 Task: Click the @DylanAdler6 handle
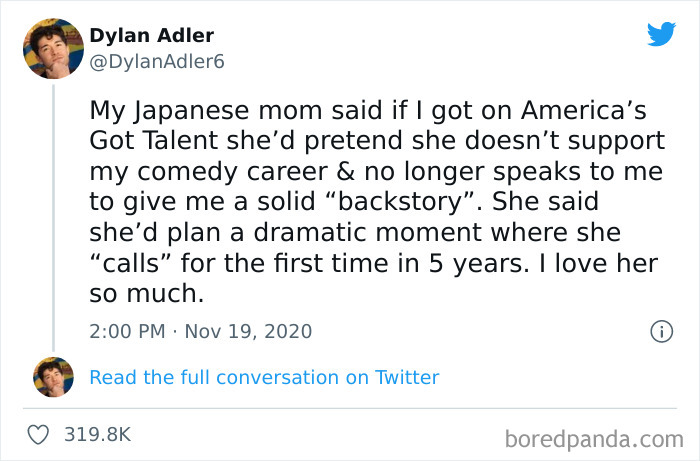[157, 60]
